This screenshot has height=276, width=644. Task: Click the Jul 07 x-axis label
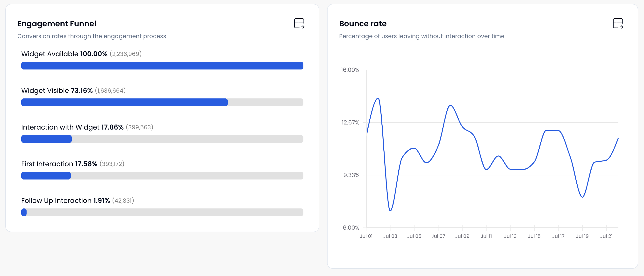438,236
